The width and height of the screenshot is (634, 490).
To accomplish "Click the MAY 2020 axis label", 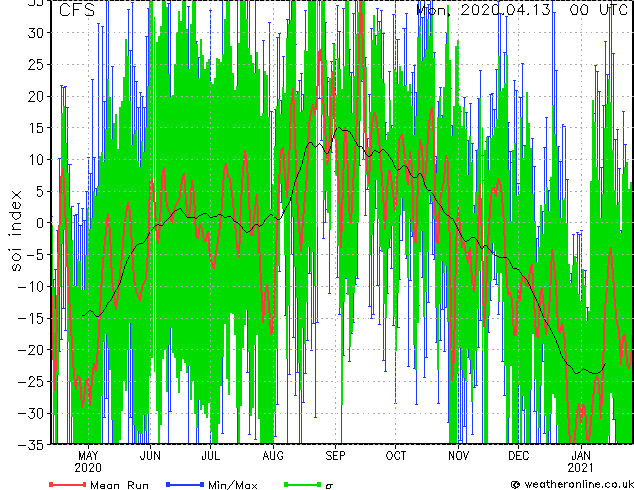I will (88, 462).
